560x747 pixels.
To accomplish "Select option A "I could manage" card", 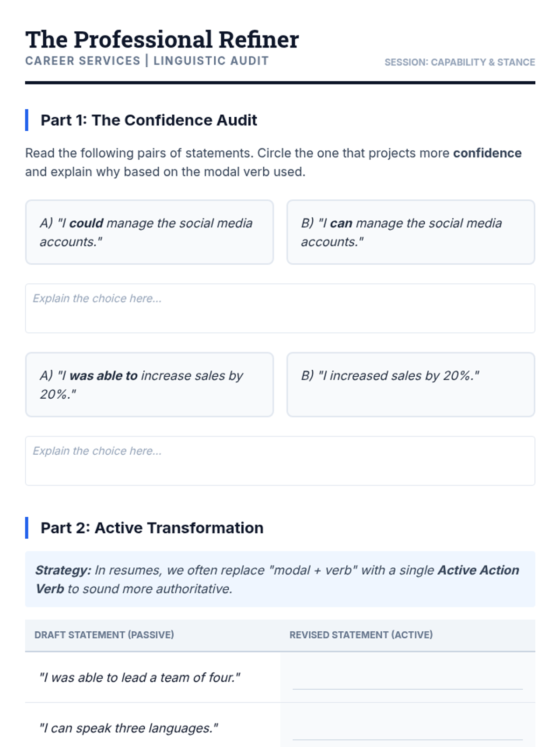I will [149, 232].
